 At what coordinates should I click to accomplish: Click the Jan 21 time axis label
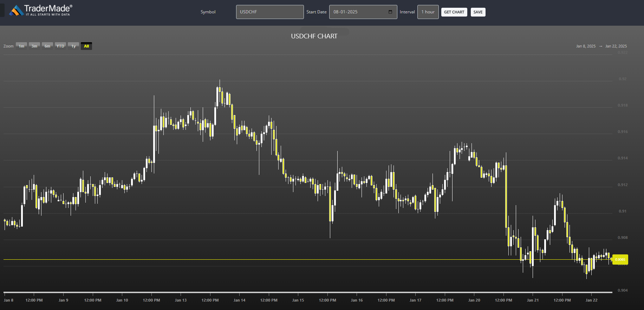click(533, 300)
